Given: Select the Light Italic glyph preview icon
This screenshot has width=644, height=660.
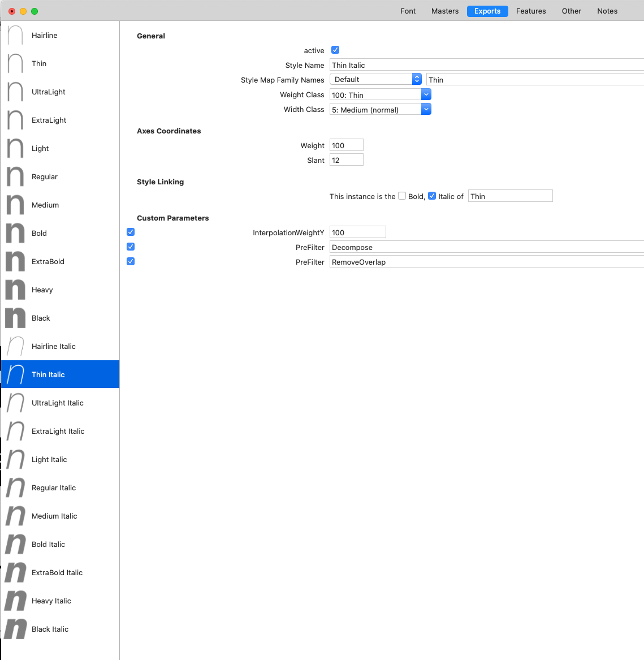Looking at the screenshot, I should (15, 459).
